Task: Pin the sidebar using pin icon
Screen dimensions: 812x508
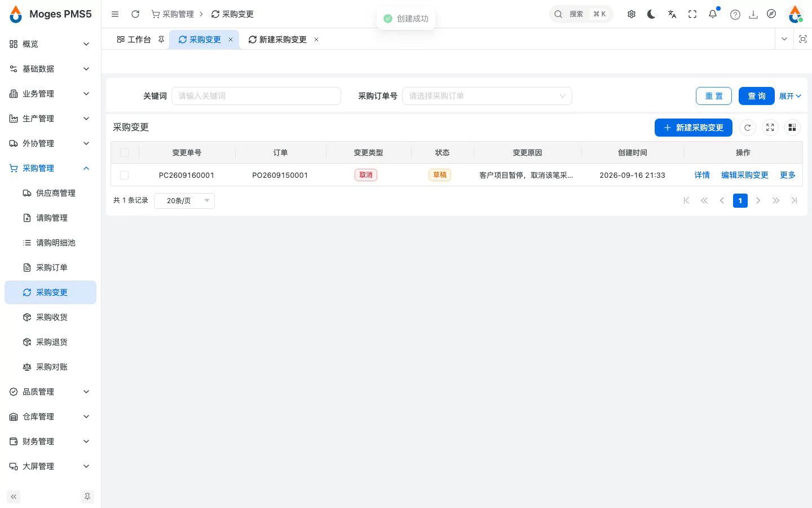Action: [x=87, y=497]
